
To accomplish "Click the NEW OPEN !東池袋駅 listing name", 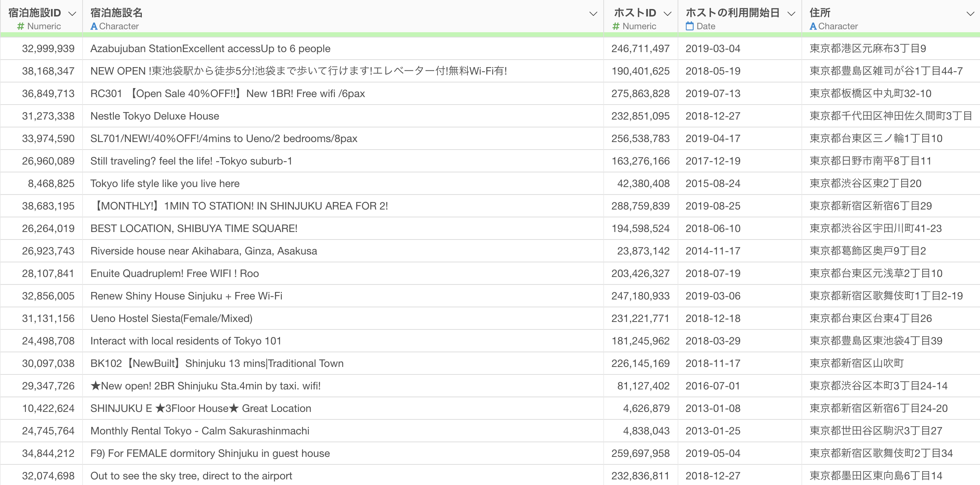I will [299, 71].
